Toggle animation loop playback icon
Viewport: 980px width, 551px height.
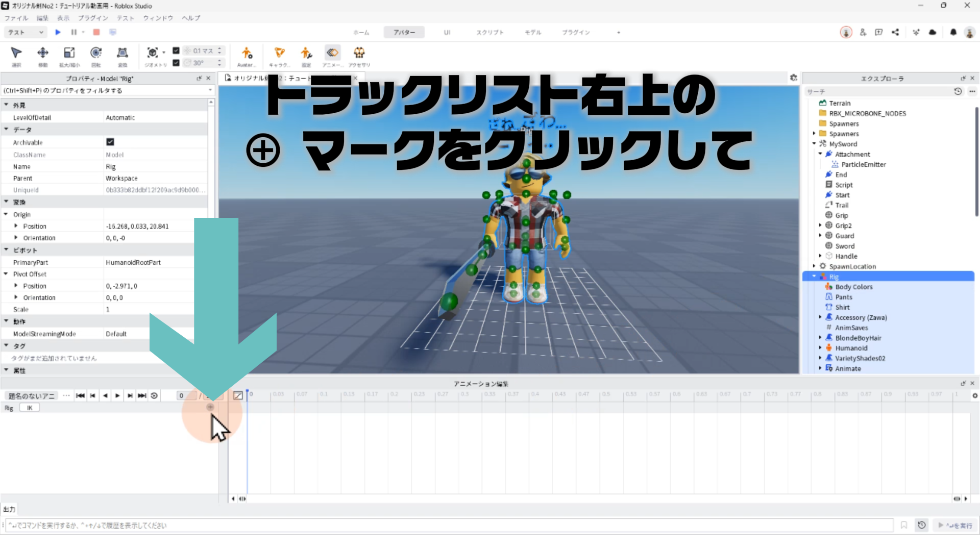pyautogui.click(x=154, y=395)
